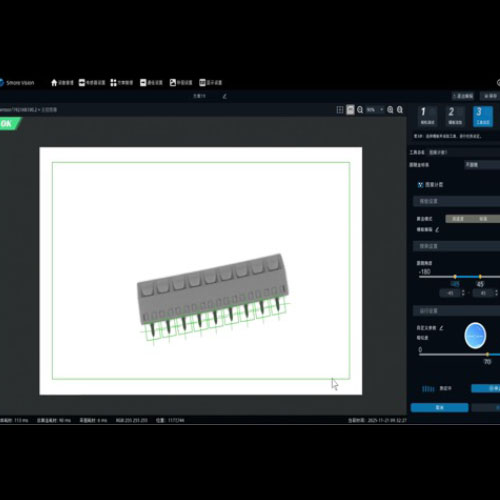The width and height of the screenshot is (500, 500).
Task: Select the left option of beige toggle
Action: 458,219
